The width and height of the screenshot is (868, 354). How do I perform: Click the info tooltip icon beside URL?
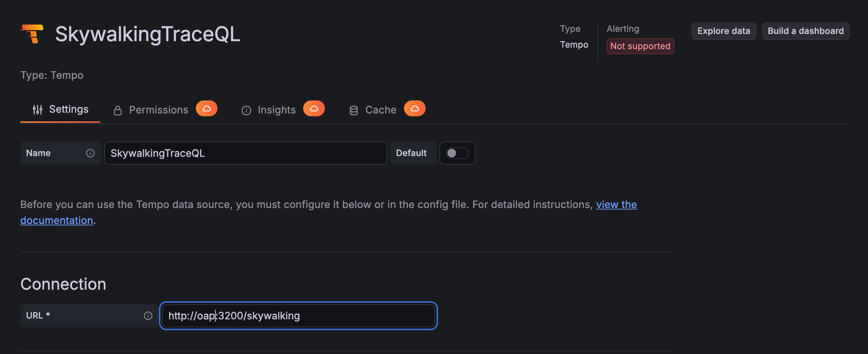pos(148,315)
